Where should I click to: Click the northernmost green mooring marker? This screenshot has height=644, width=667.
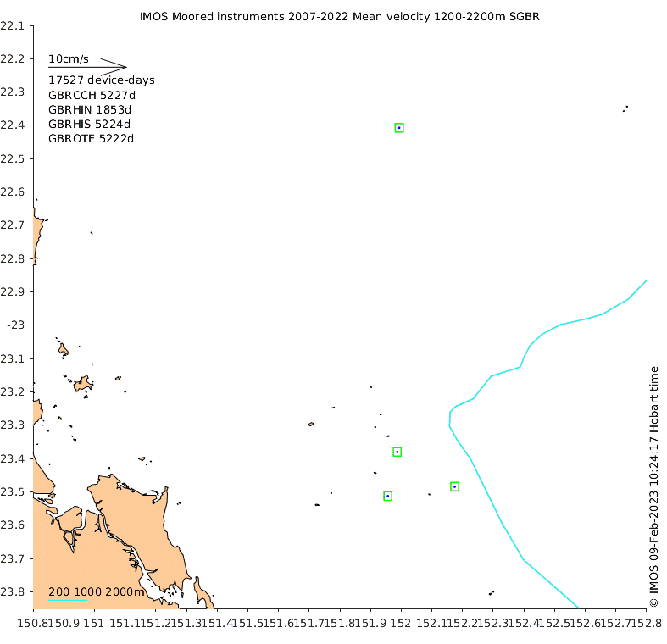pos(399,128)
